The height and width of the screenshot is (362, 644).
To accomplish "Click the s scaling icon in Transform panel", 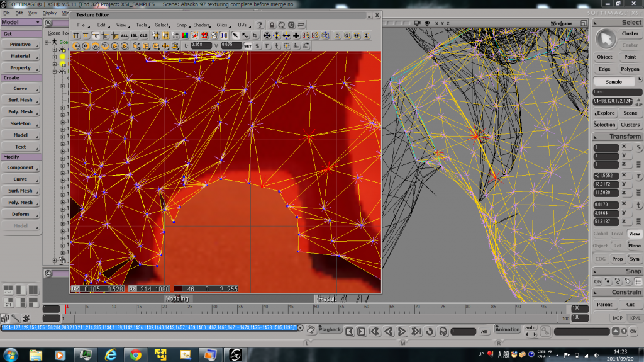I will click(639, 147).
